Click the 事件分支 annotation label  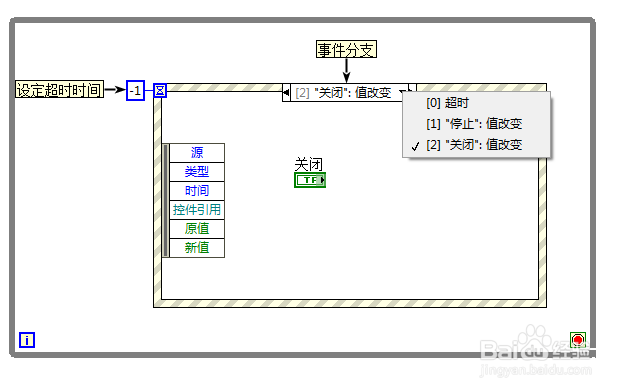coord(346,49)
